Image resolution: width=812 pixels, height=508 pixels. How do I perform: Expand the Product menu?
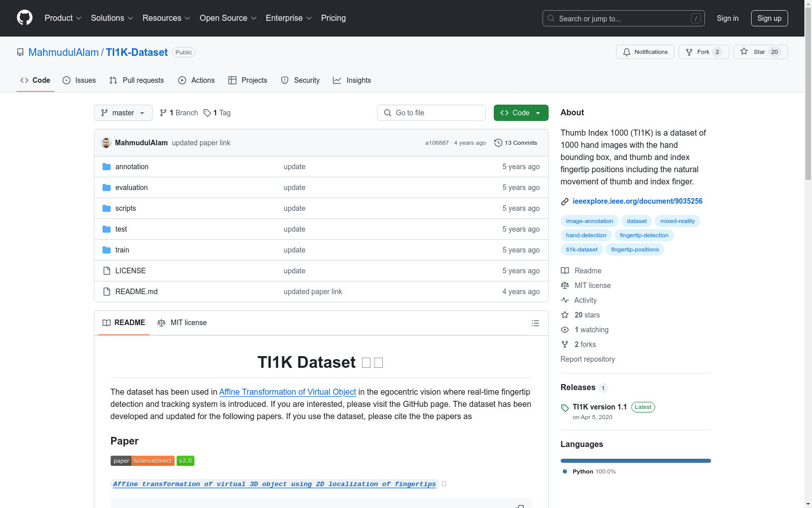coord(63,18)
